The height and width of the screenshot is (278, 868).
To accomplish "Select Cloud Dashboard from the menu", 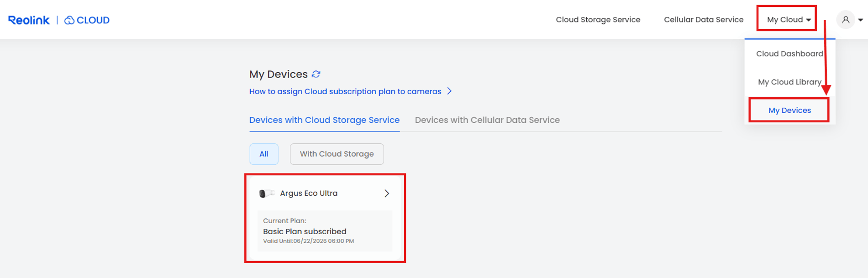I will tap(789, 54).
